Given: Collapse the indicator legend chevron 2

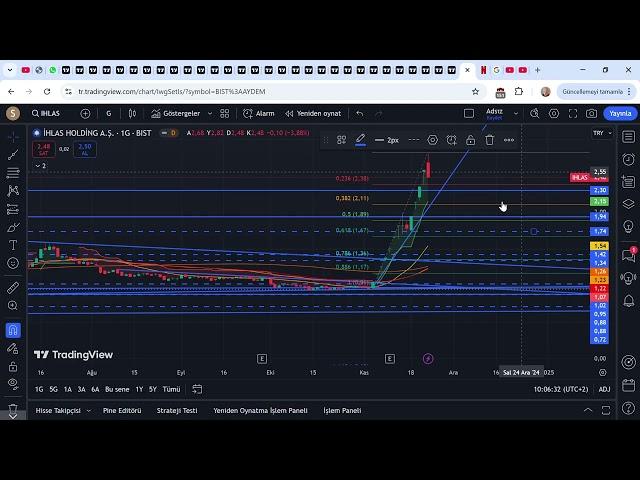Looking at the screenshot, I should pos(40,166).
